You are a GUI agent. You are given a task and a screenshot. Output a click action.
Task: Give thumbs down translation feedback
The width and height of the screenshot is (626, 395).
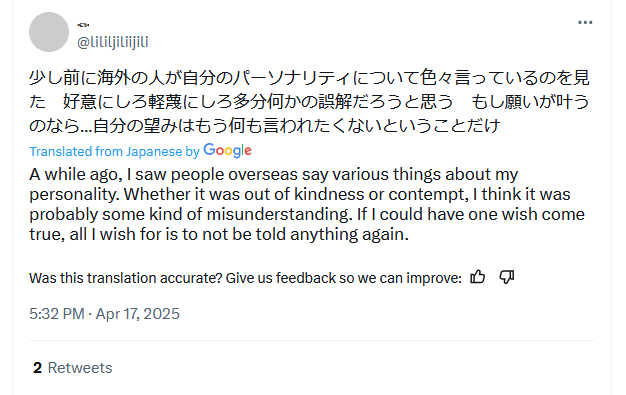click(507, 277)
